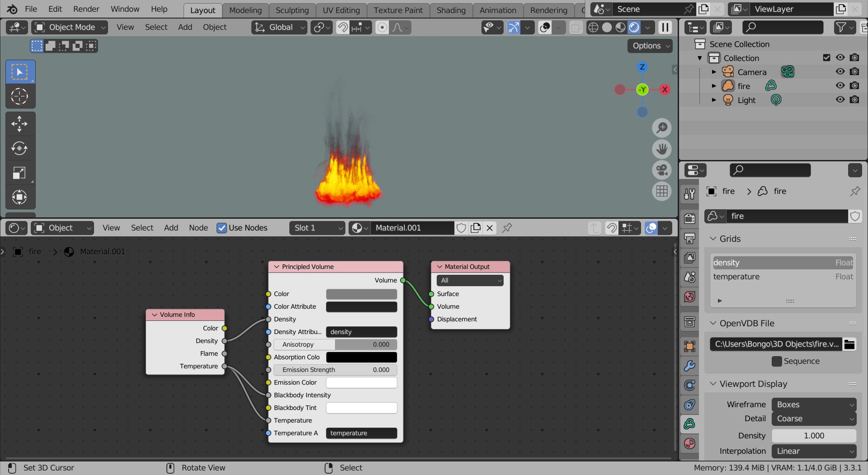Select the fire object in outliner
The width and height of the screenshot is (868, 475).
point(744,86)
